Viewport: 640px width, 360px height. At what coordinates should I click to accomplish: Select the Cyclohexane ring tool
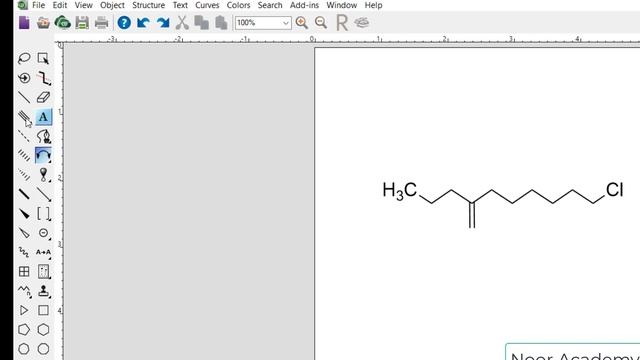coord(43,329)
